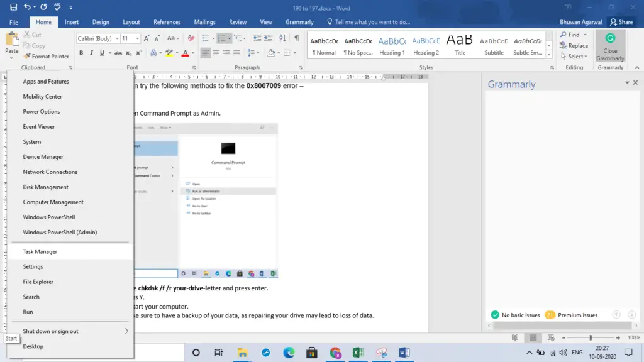Apply superscript formatting
The image size is (644, 362).
pyautogui.click(x=139, y=53)
